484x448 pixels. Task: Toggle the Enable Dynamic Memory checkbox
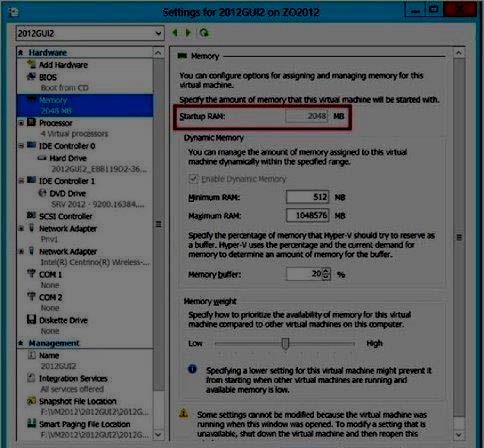tap(193, 179)
